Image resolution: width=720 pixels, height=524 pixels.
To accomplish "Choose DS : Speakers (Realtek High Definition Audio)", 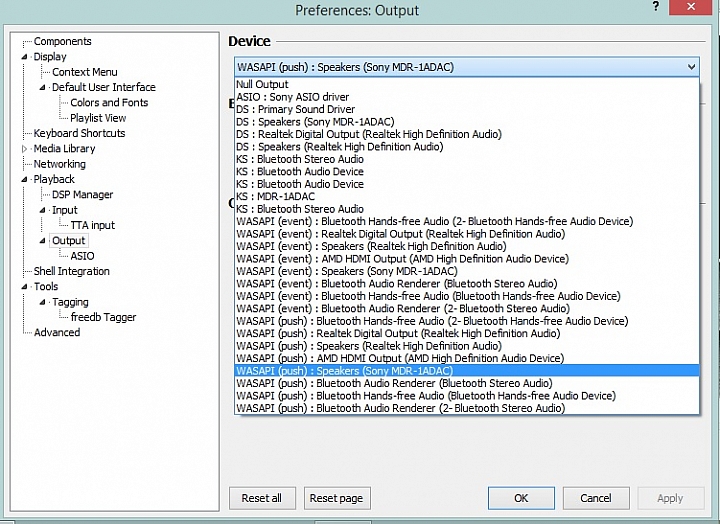I will [467, 146].
